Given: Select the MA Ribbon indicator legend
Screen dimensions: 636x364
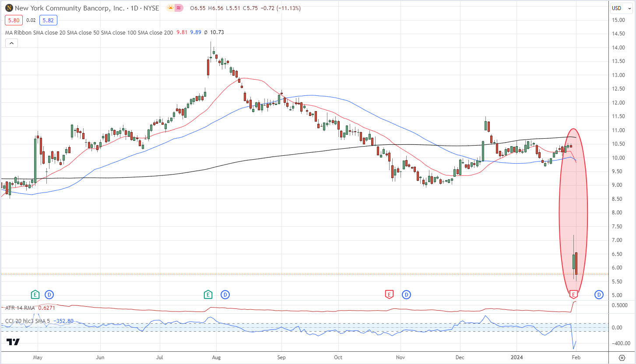Looking at the screenshot, I should pos(88,32).
